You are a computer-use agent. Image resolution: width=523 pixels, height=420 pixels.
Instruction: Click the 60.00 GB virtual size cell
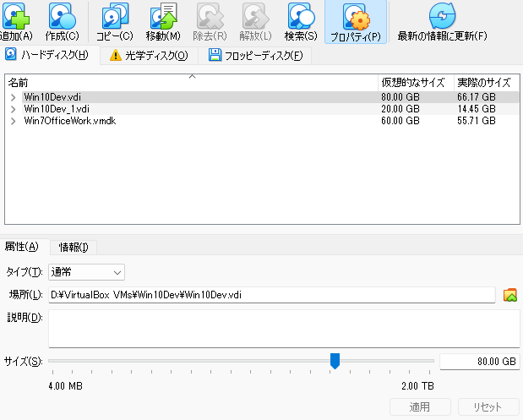[400, 121]
